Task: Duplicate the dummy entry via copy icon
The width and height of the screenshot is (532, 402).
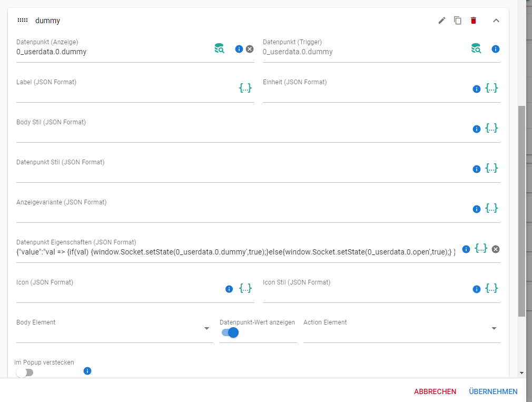Action: [458, 21]
